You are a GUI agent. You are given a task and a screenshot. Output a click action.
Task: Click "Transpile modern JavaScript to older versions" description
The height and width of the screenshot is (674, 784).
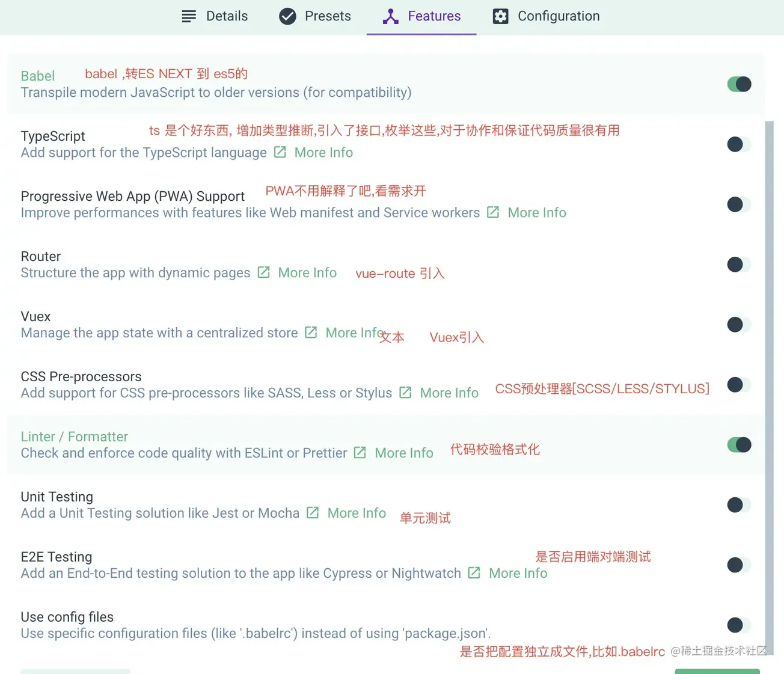216,93
